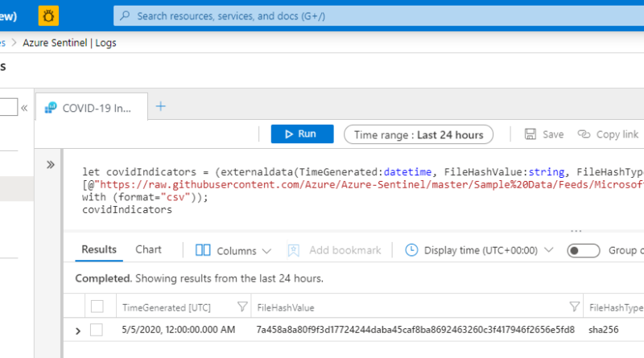The height and width of the screenshot is (358, 644).
Task: Filter the FileHashValue column with funnel icon
Action: [x=574, y=307]
